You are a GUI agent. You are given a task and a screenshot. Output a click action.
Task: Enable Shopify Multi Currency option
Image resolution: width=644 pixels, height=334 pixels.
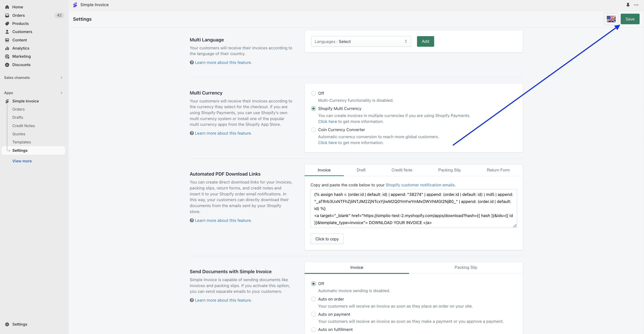(313, 108)
